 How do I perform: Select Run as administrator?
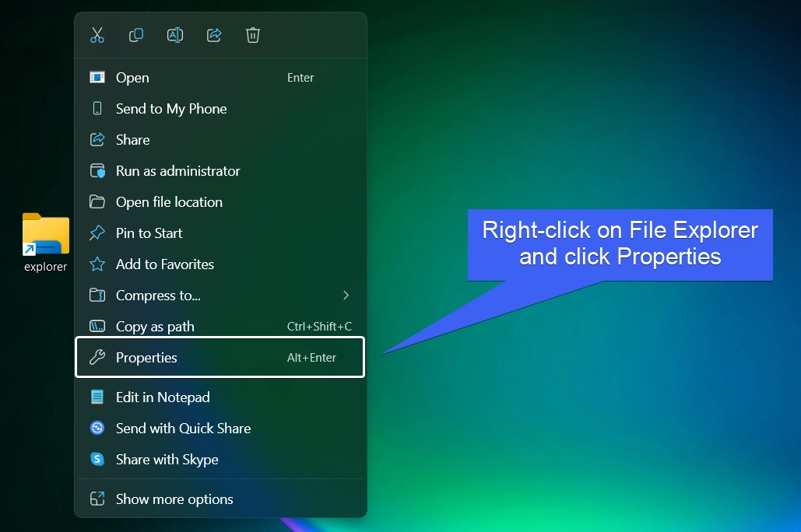coord(221,171)
